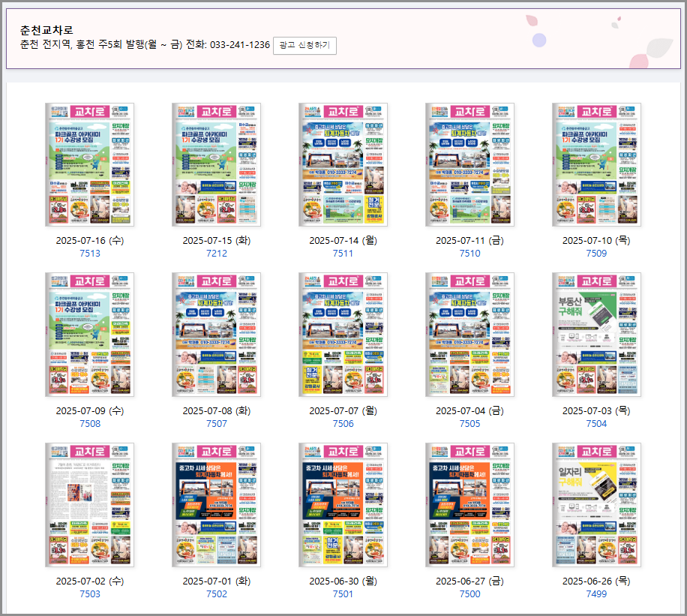The image size is (687, 616).
Task: Open issue link 7508
Action: pos(90,424)
